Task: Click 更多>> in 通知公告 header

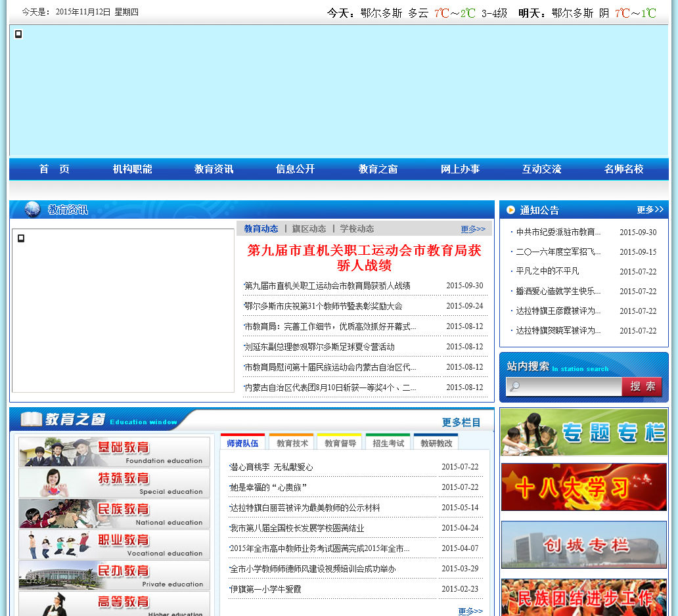Action: pos(650,209)
